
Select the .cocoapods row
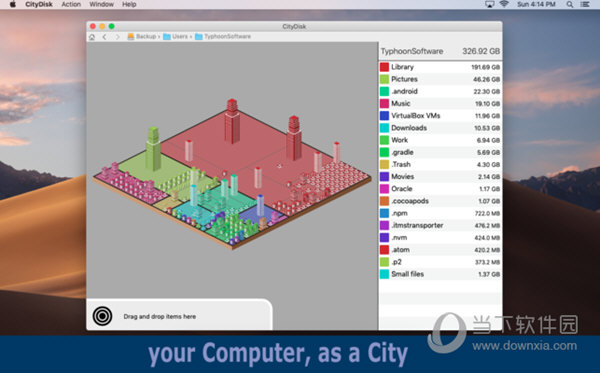pos(440,201)
